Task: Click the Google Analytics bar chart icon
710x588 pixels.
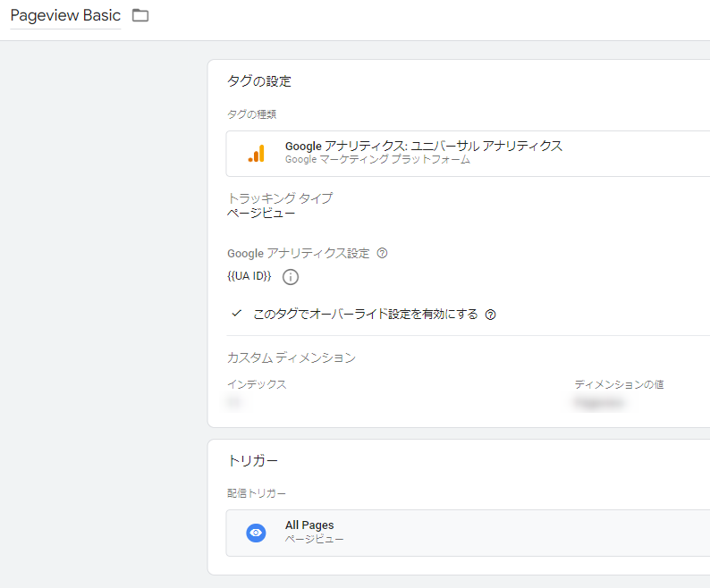Action: pyautogui.click(x=257, y=154)
